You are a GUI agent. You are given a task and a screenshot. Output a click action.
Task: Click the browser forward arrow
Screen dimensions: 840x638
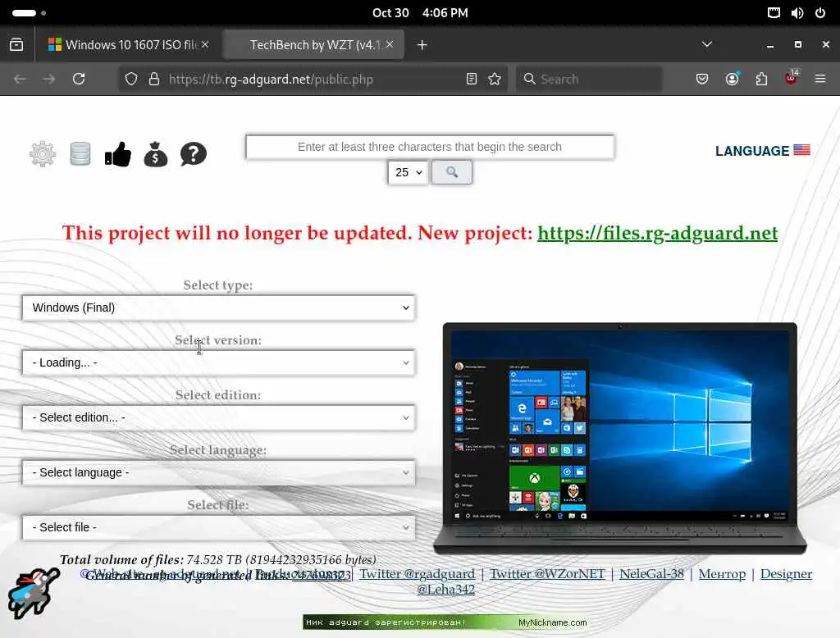48,80
